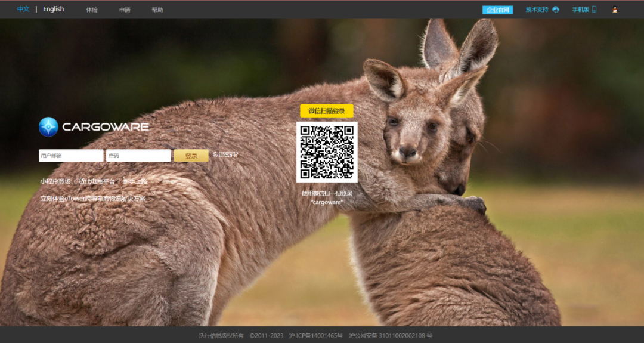Click the 企业官网 button

pyautogui.click(x=497, y=10)
